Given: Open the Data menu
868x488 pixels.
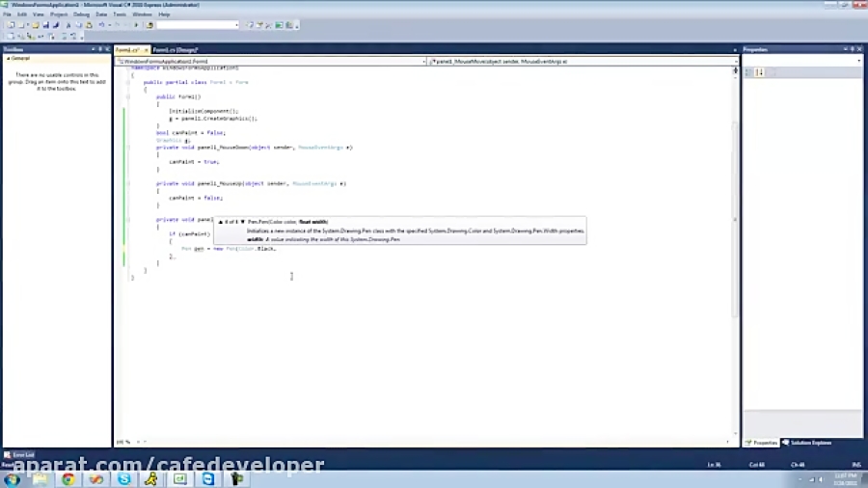Looking at the screenshot, I should [101, 14].
